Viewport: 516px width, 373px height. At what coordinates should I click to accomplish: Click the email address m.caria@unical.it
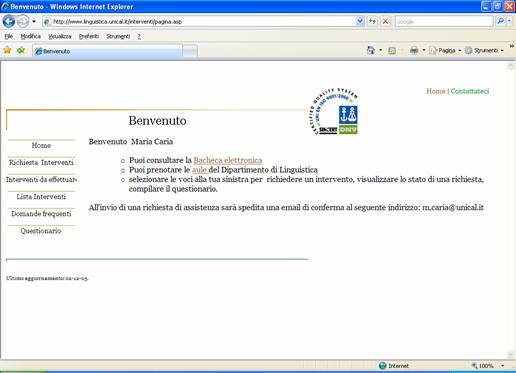(x=453, y=208)
